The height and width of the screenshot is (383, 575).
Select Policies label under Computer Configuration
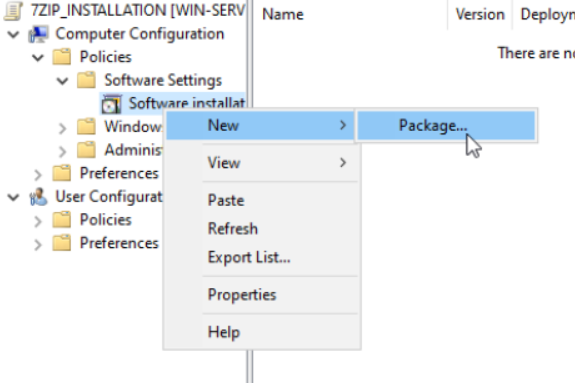click(x=106, y=57)
